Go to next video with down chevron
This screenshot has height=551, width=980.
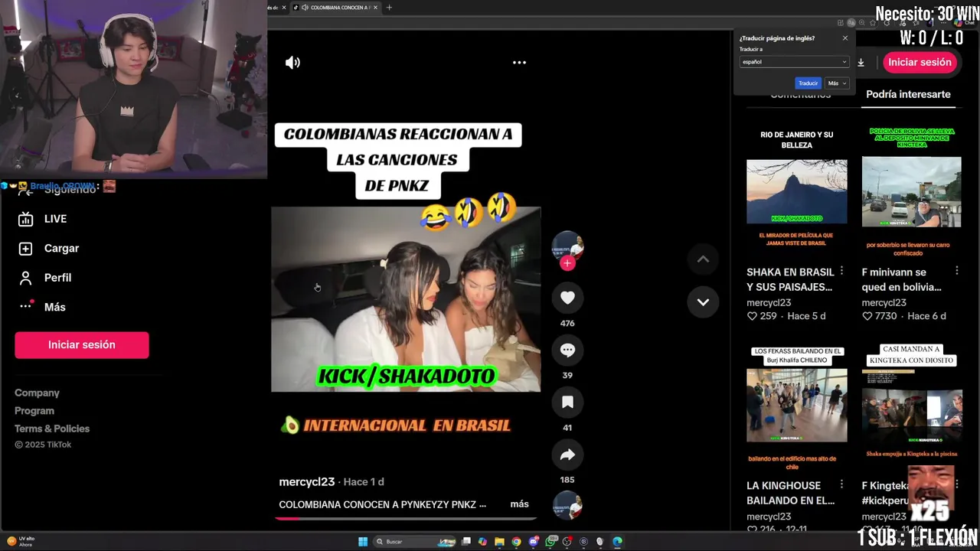(x=703, y=302)
